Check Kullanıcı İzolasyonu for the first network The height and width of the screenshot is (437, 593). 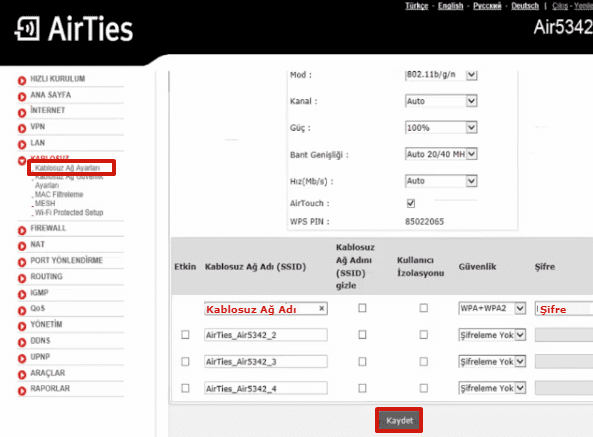424,308
